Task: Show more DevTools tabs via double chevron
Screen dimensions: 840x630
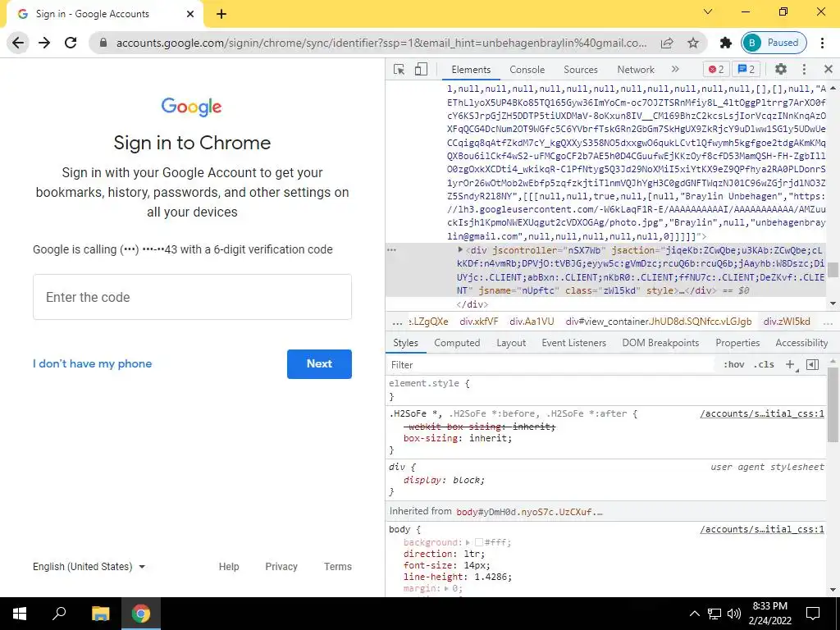Action: pyautogui.click(x=675, y=69)
